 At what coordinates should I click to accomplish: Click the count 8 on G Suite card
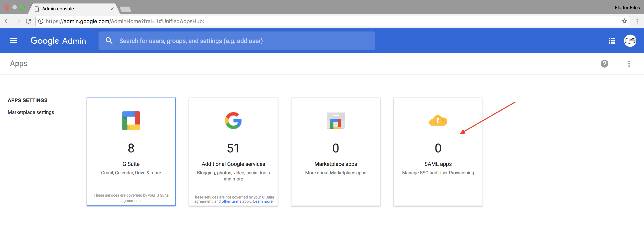131,148
